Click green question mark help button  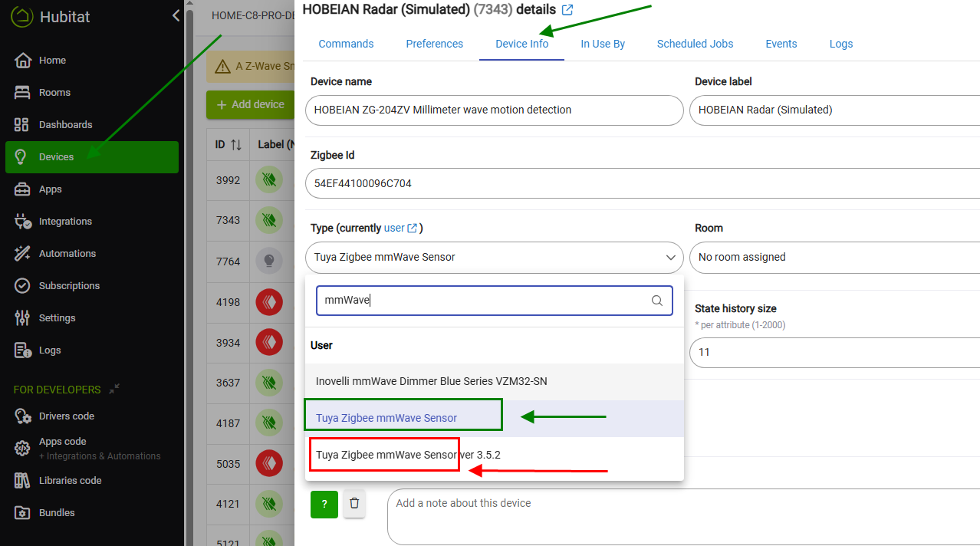point(324,504)
